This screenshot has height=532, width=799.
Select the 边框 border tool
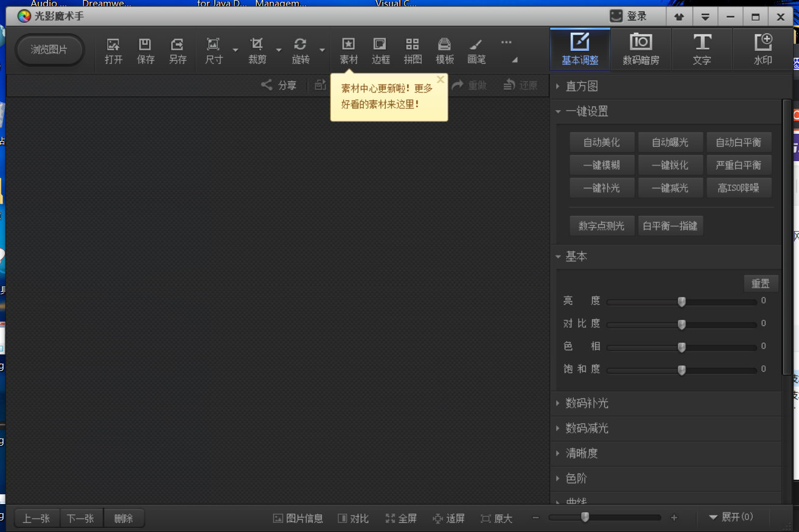coord(380,51)
